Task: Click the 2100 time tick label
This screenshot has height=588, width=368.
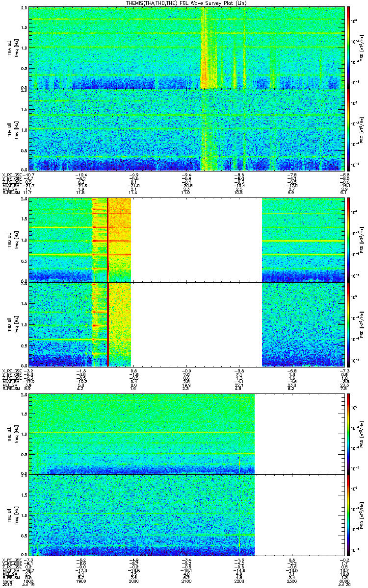Action: 186,582
